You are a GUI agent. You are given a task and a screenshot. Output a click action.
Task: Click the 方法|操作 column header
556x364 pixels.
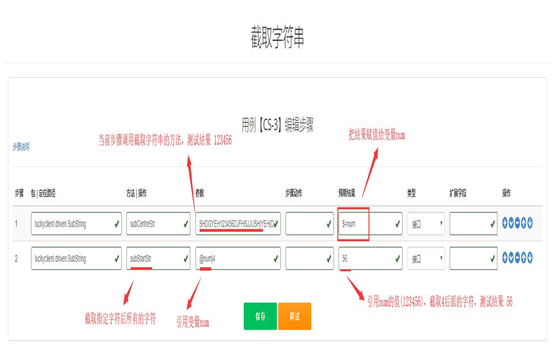[x=136, y=193]
